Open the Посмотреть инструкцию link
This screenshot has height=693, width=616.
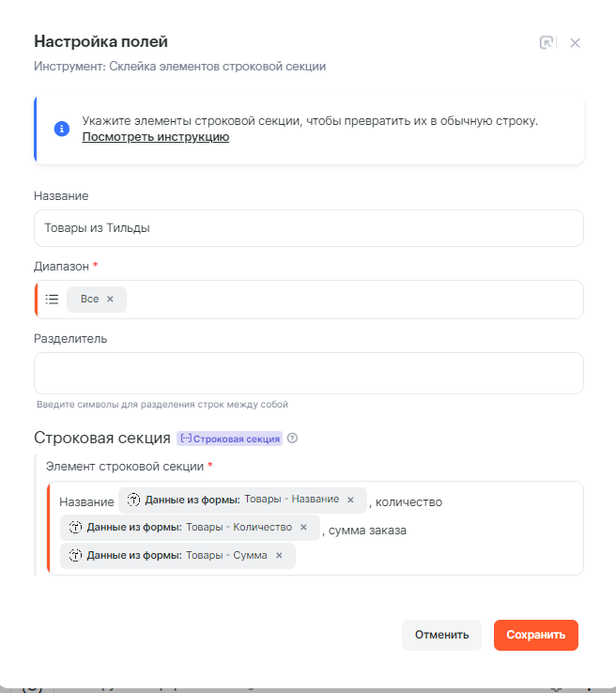155,137
